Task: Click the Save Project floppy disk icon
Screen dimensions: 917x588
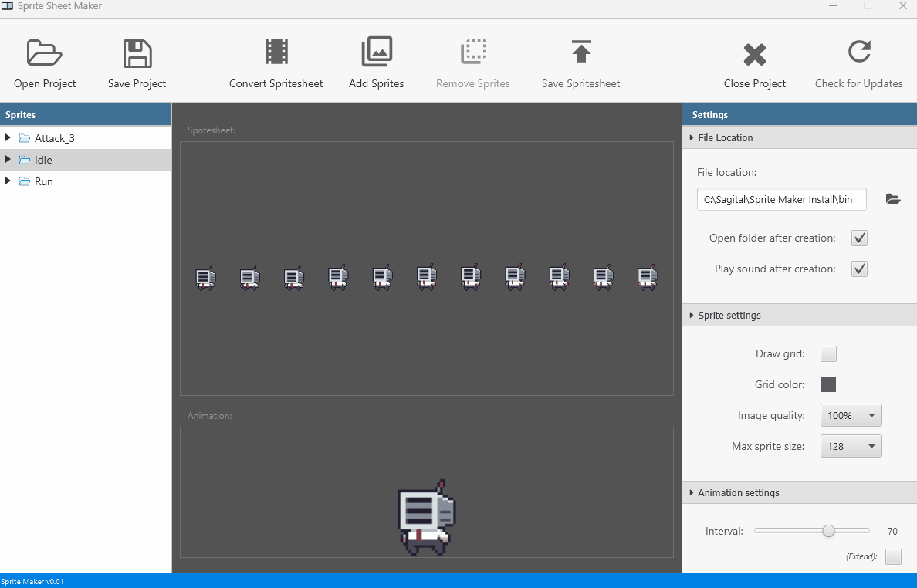Action: pyautogui.click(x=137, y=53)
